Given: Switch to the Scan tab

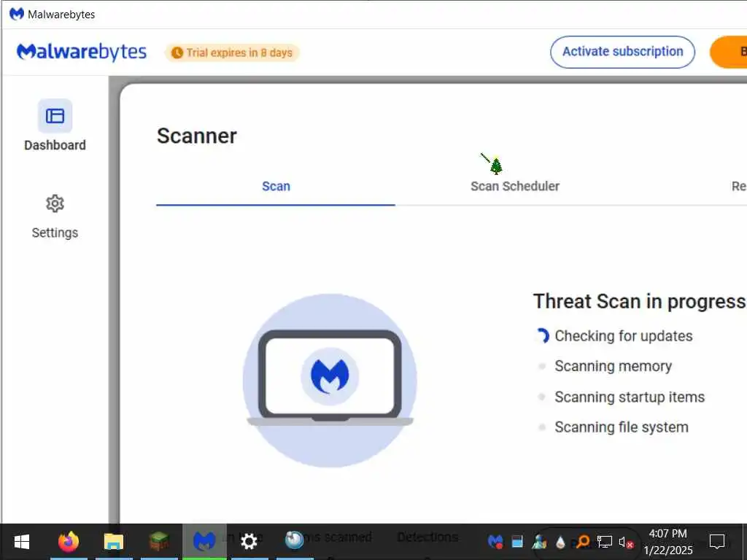Looking at the screenshot, I should point(276,186).
